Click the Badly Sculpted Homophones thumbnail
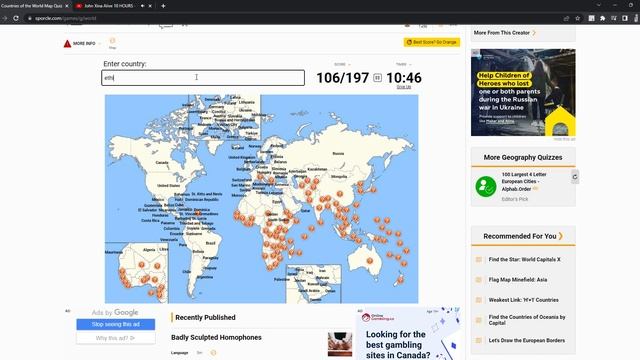The image size is (640, 360). click(x=340, y=344)
